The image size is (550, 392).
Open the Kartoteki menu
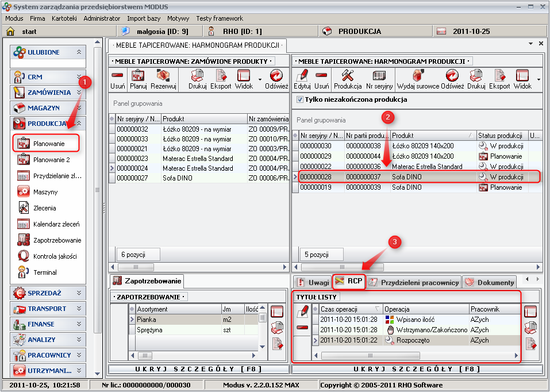(x=64, y=18)
